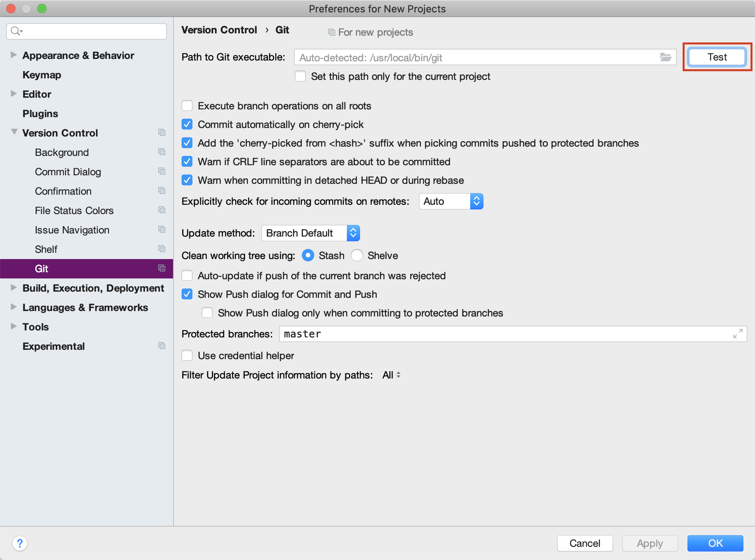Select Shelve radio button for clean working tree
This screenshot has width=755, height=560.
[358, 255]
